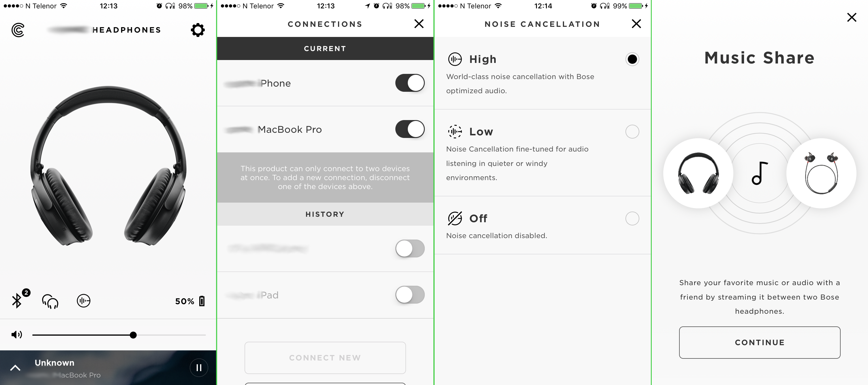Click the pause playback control button
The image size is (868, 385).
(199, 367)
